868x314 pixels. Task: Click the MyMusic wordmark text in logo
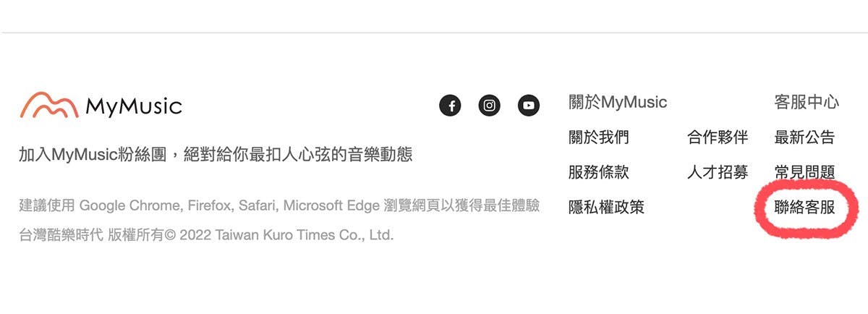click(x=134, y=107)
